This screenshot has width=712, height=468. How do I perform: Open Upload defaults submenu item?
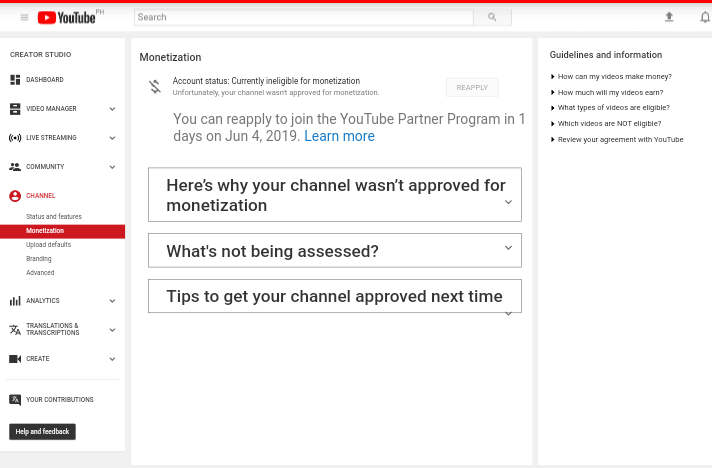click(49, 245)
